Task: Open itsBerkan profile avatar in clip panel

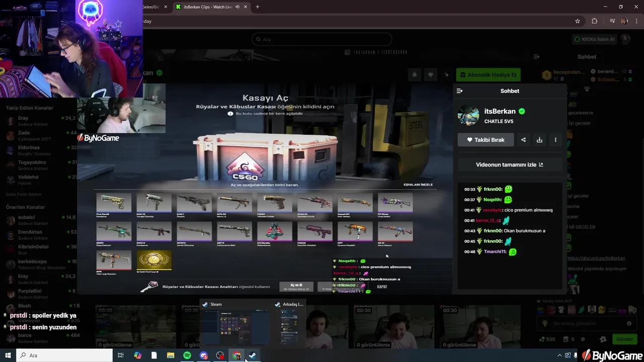Action: click(x=468, y=116)
